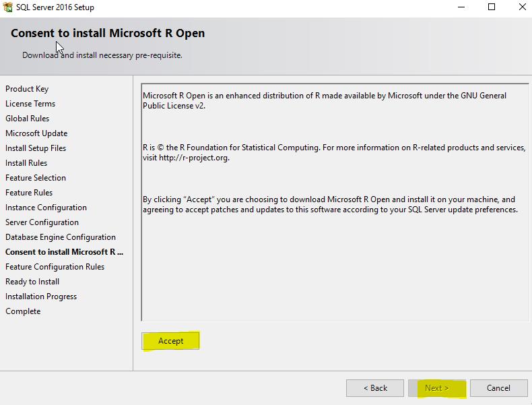Image resolution: width=532 pixels, height=405 pixels.
Task: Click the Consent to install Microsoft R Open heading
Action: coord(108,33)
